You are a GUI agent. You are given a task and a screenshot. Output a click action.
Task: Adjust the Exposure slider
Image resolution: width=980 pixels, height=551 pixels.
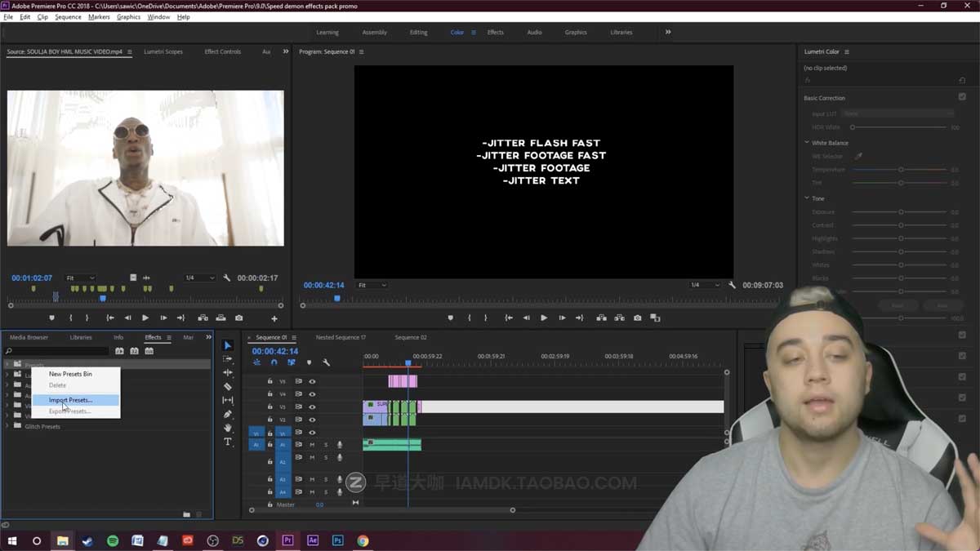pyautogui.click(x=901, y=212)
